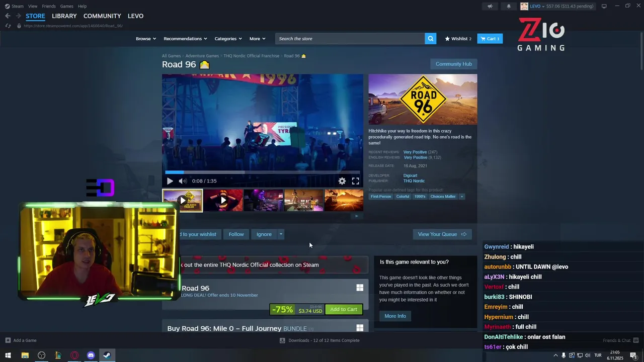Show hidden system tray icons chevron

[555, 355]
